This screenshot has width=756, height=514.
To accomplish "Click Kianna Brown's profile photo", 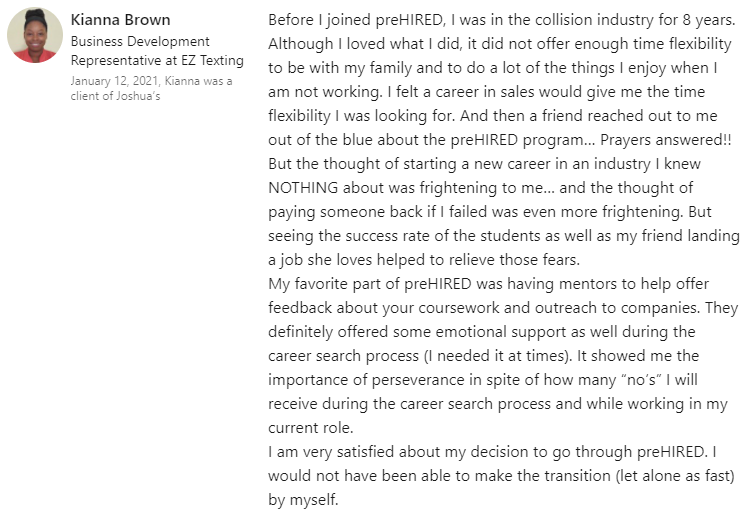I will coord(35,34).
